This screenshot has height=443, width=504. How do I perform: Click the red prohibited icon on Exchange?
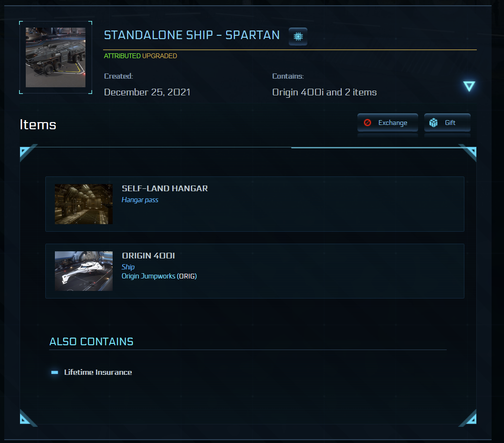click(x=367, y=123)
